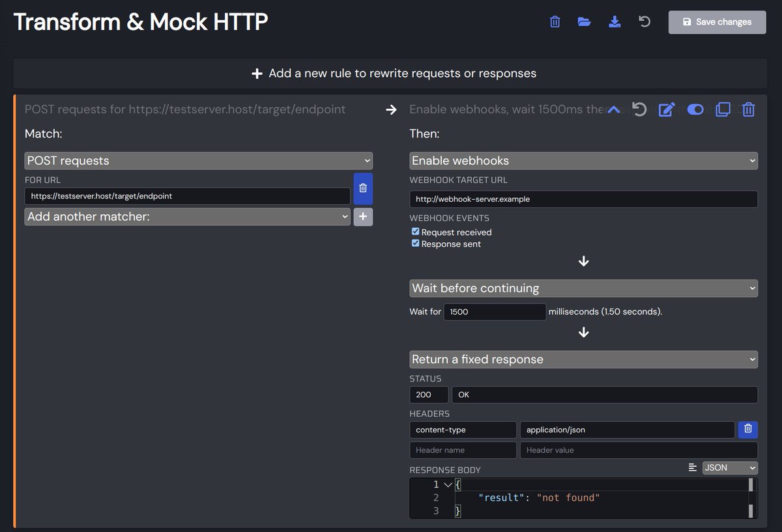Enable the Request received webhook event
The width and height of the screenshot is (782, 532).
[x=415, y=231]
